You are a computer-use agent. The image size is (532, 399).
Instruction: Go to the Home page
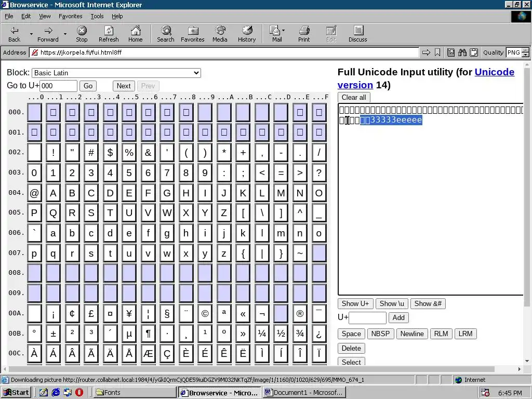[136, 34]
